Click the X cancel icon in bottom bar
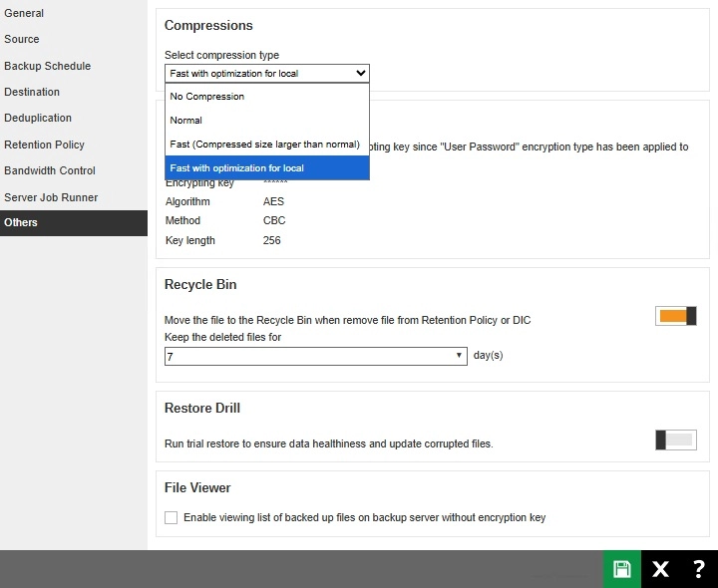 (x=660, y=569)
